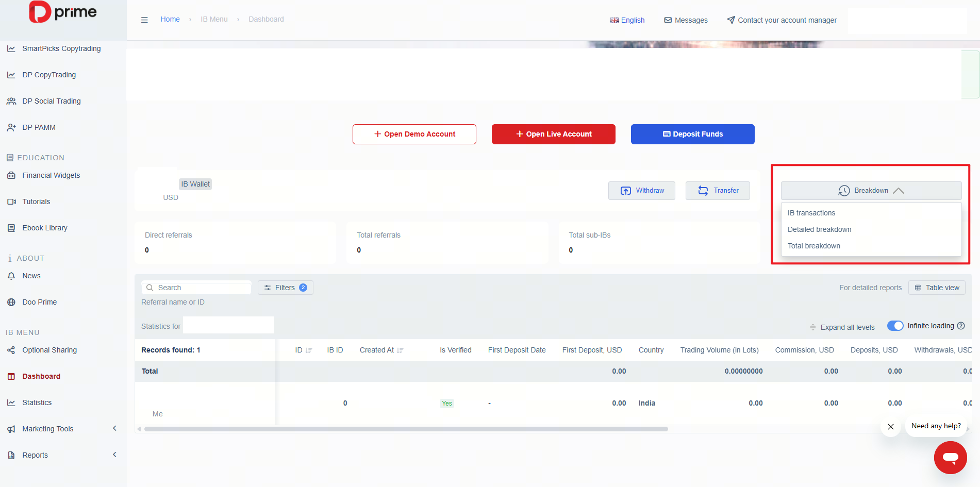Click the Ebook Library book icon
The image size is (980, 487).
[x=11, y=228]
